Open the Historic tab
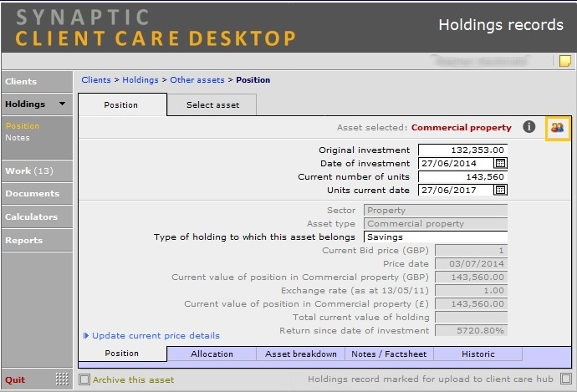The height and width of the screenshot is (392, 577). point(478,354)
